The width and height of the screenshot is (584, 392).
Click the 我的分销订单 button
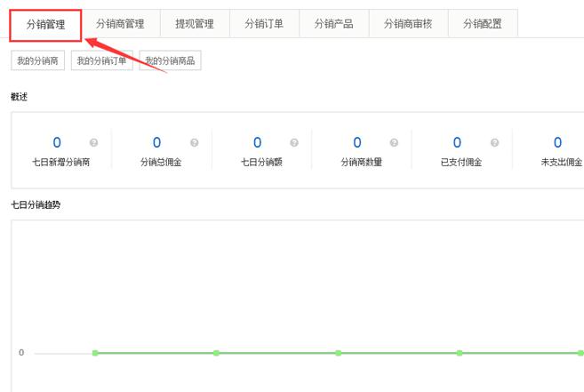click(x=102, y=61)
